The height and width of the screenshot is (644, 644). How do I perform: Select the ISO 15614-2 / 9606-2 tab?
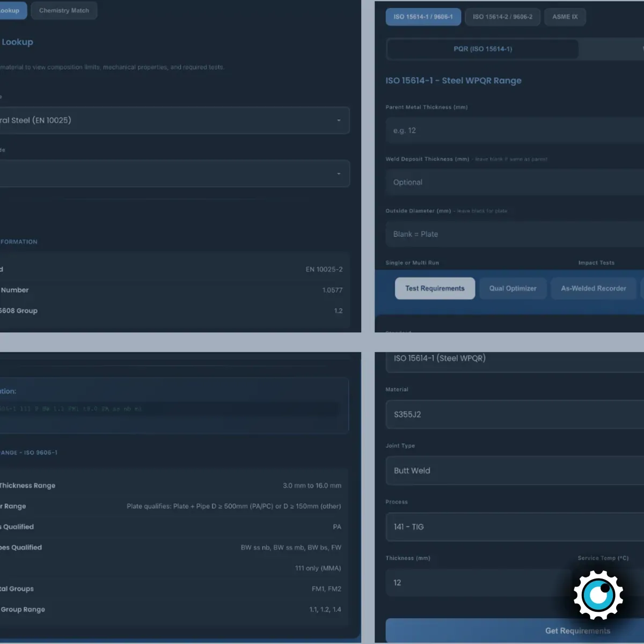pyautogui.click(x=502, y=17)
